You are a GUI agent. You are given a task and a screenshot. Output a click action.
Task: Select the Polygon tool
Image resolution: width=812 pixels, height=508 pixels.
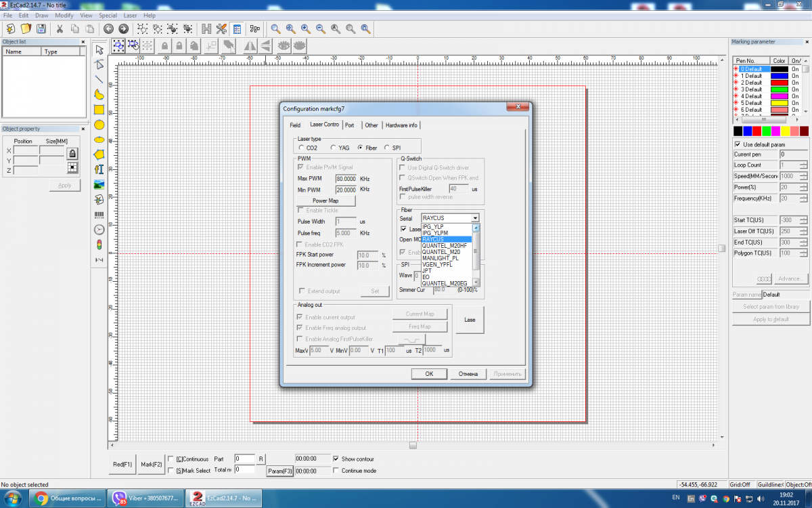tap(99, 154)
